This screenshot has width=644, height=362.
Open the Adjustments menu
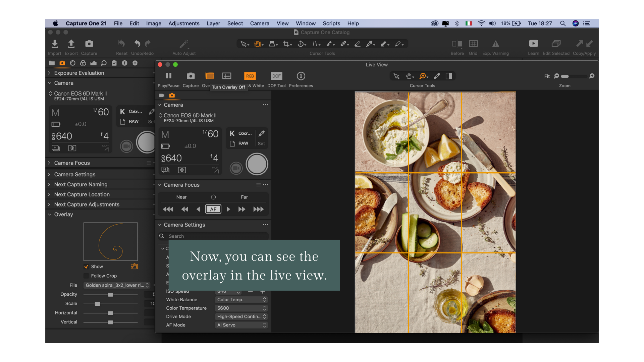[x=184, y=23]
